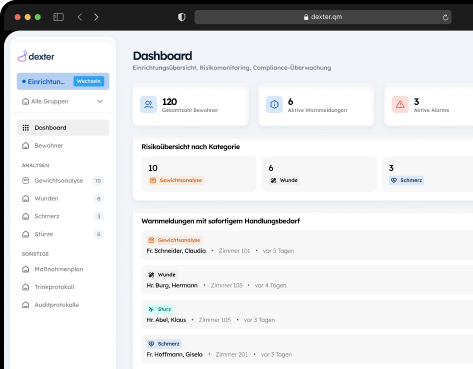Go back with browser back arrow
The width and height of the screenshot is (473, 369).
[x=80, y=17]
